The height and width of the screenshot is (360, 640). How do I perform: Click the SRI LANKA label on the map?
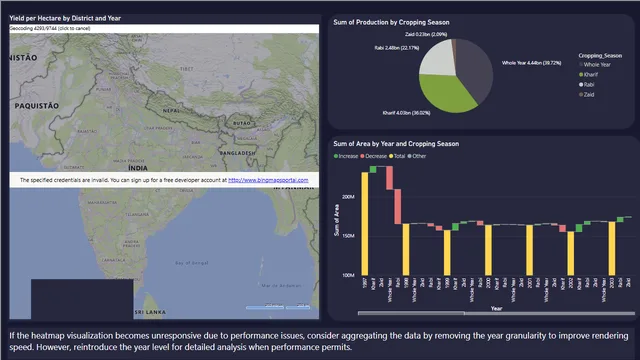pos(150,312)
